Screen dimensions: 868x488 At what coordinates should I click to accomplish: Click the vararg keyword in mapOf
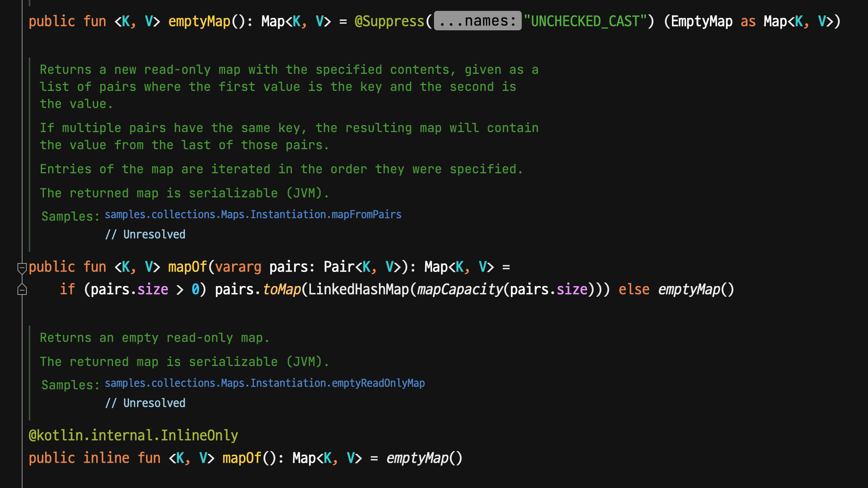[x=238, y=267]
